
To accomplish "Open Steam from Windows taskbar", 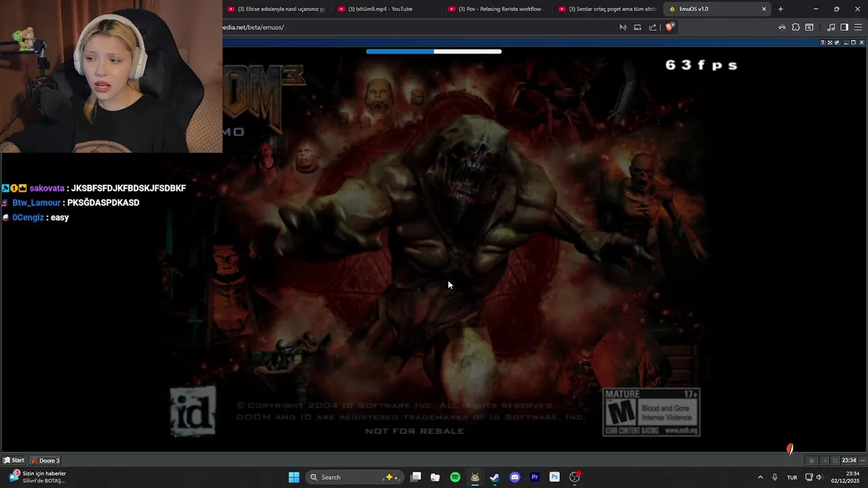I will (x=495, y=477).
